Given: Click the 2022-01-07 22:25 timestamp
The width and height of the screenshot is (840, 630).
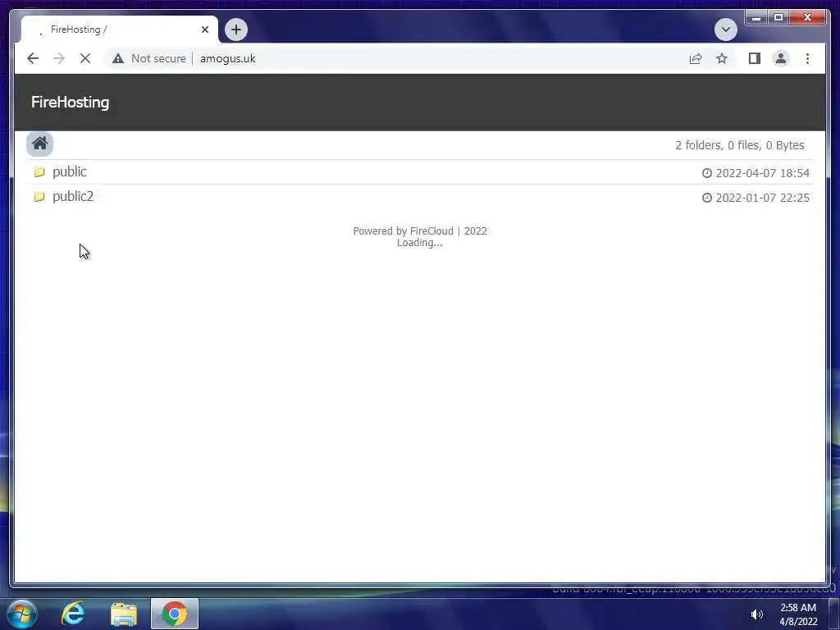Looking at the screenshot, I should pos(762,198).
